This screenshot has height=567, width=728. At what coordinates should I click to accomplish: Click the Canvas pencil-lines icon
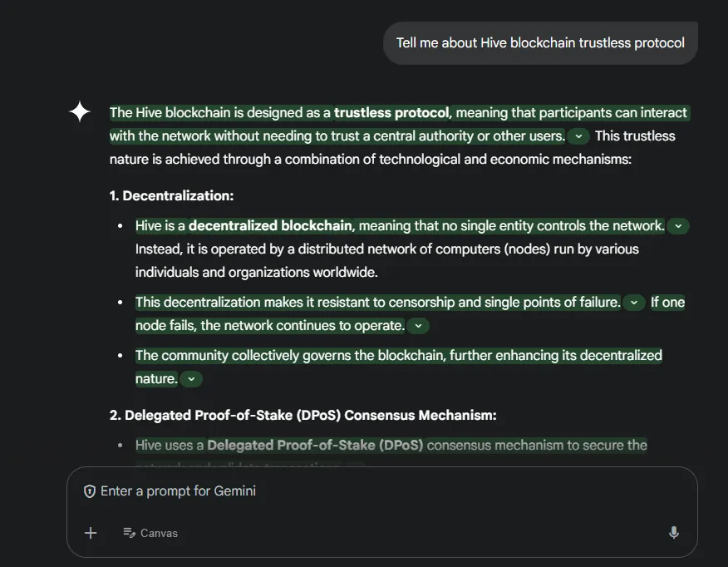tap(129, 533)
